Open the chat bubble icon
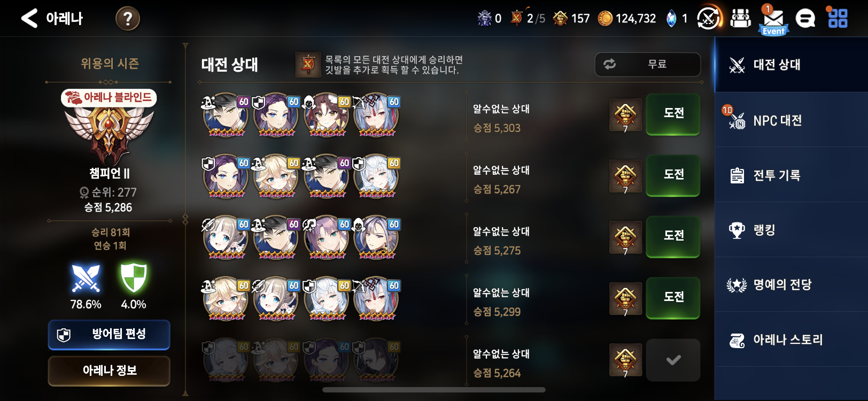This screenshot has width=868, height=401. pos(805,19)
